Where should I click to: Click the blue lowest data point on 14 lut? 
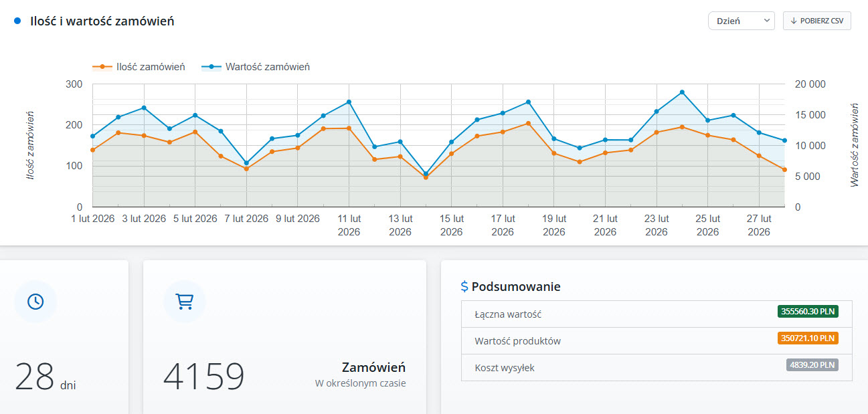coord(426,174)
